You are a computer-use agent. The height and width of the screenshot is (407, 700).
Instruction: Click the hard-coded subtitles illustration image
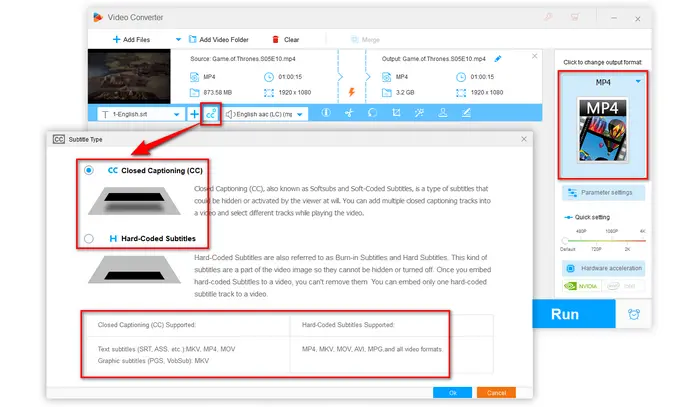(x=134, y=270)
